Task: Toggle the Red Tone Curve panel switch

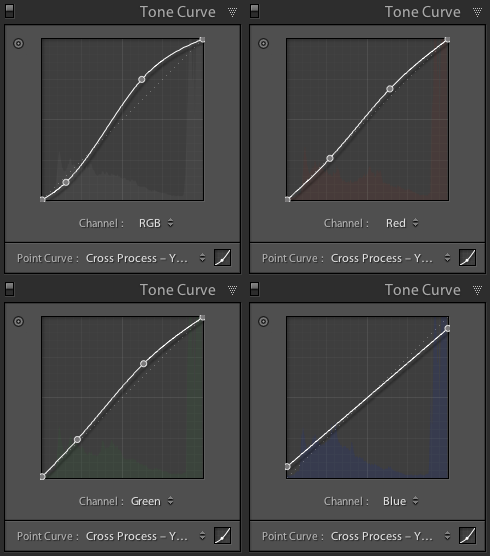Action: 255,11
